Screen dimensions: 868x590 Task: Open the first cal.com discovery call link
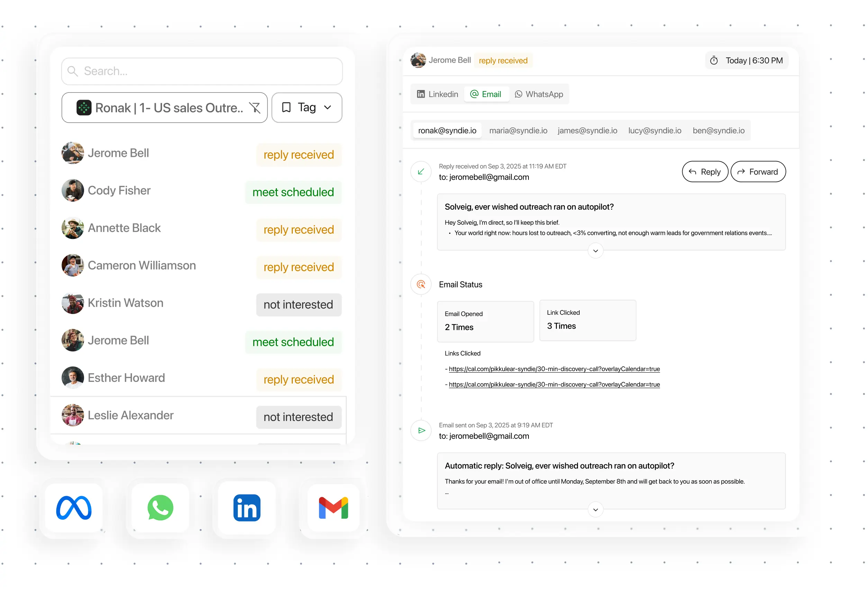click(x=554, y=369)
